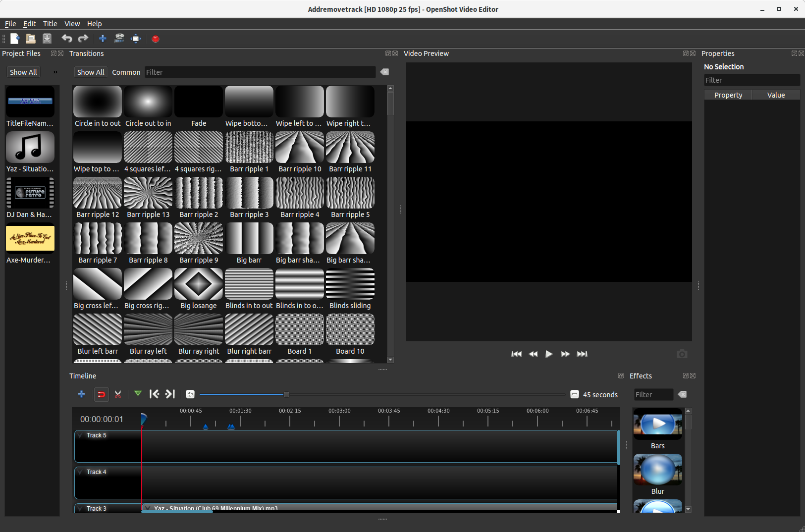The width and height of the screenshot is (805, 532).
Task: Open the Edit menu
Action: (x=30, y=24)
